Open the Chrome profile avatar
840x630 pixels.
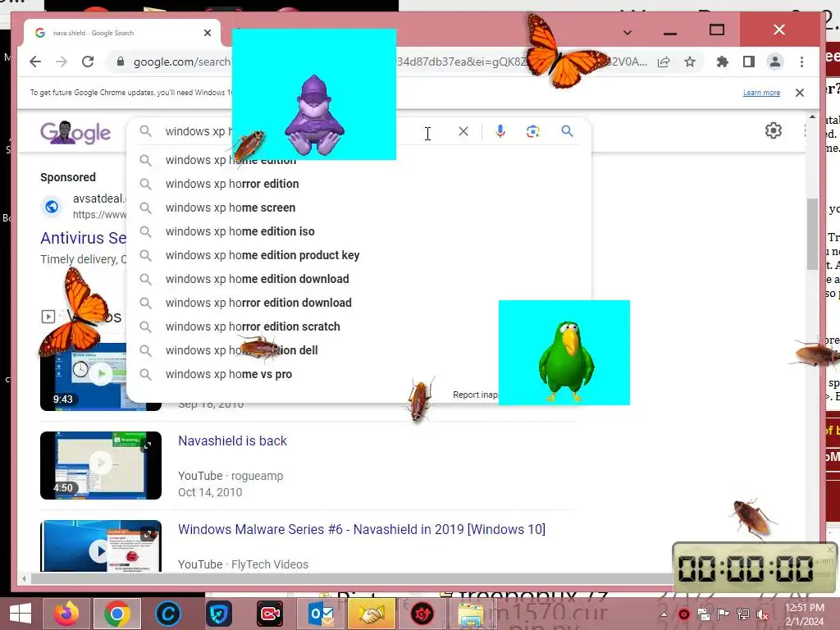click(774, 62)
